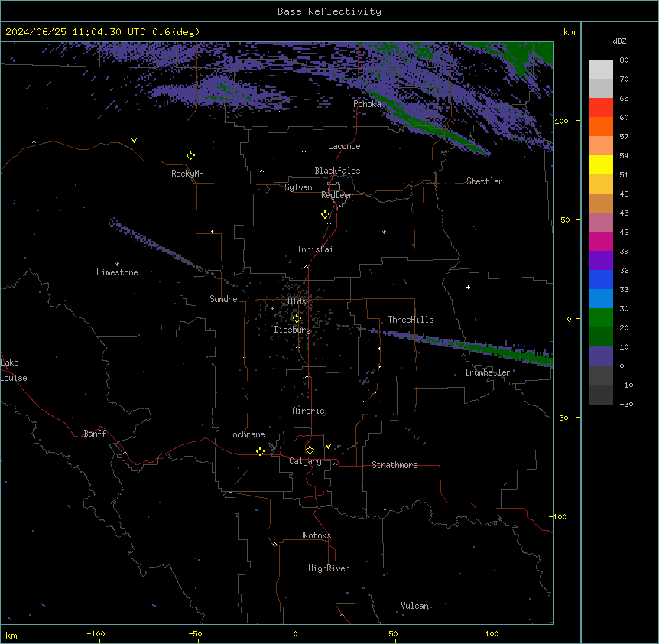Click the Strathmore label
The height and width of the screenshot is (644, 659).
click(x=394, y=465)
